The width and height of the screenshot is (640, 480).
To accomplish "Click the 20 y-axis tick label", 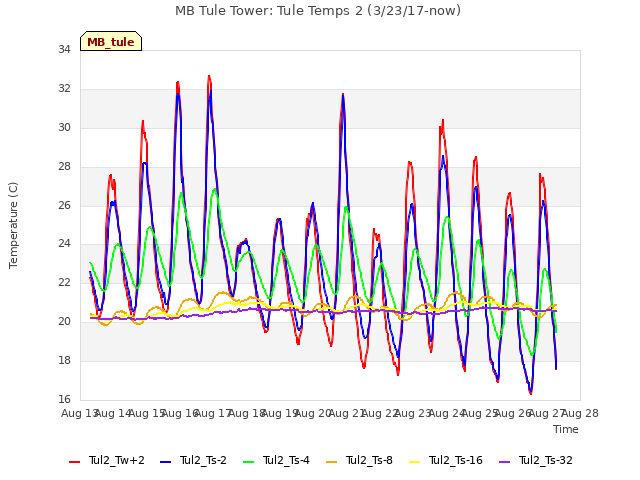I will coord(64,322).
